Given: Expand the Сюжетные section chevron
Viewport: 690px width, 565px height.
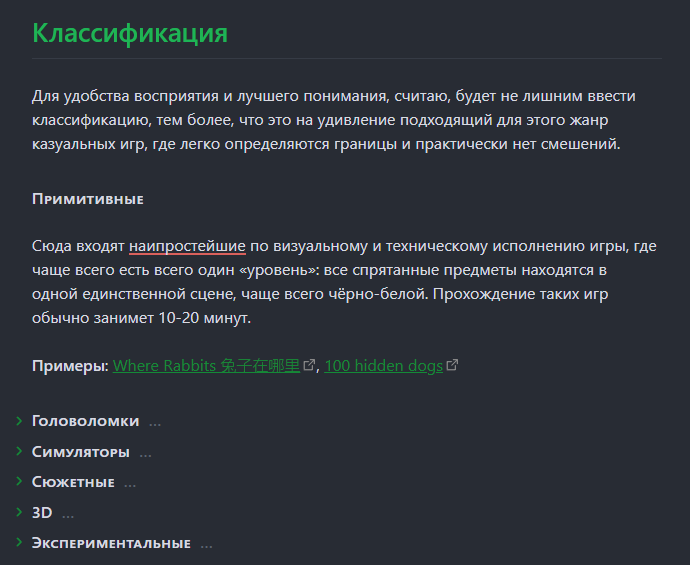Looking at the screenshot, I should pyautogui.click(x=19, y=481).
